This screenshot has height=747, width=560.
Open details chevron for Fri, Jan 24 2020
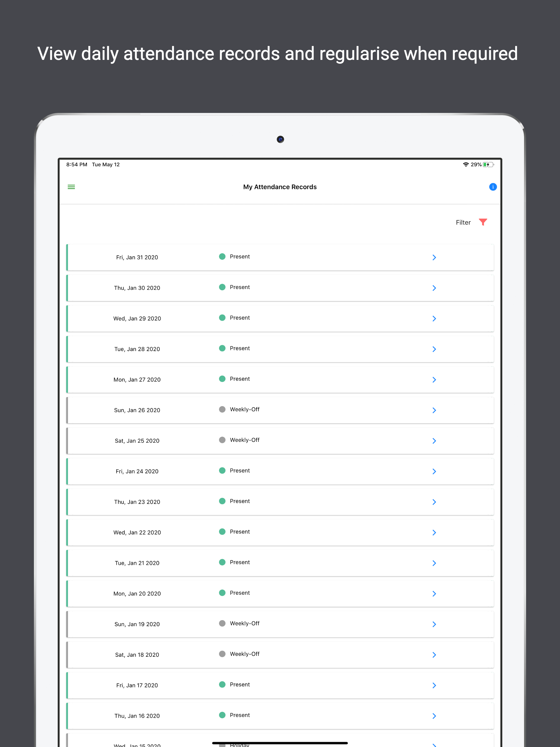point(434,471)
